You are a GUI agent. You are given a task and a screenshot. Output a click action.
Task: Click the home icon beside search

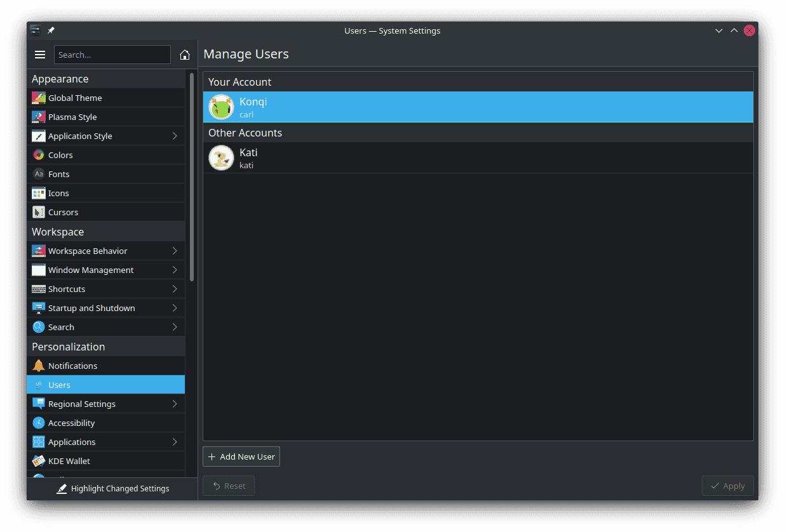coord(184,55)
